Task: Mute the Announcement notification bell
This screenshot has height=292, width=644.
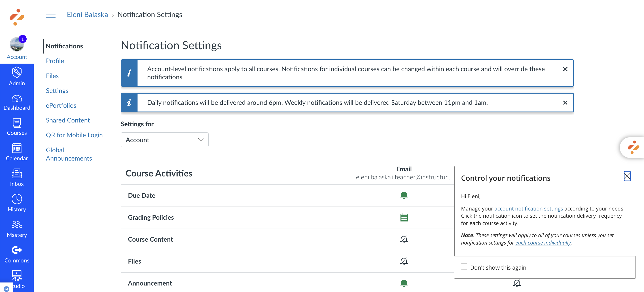Action: (x=404, y=283)
